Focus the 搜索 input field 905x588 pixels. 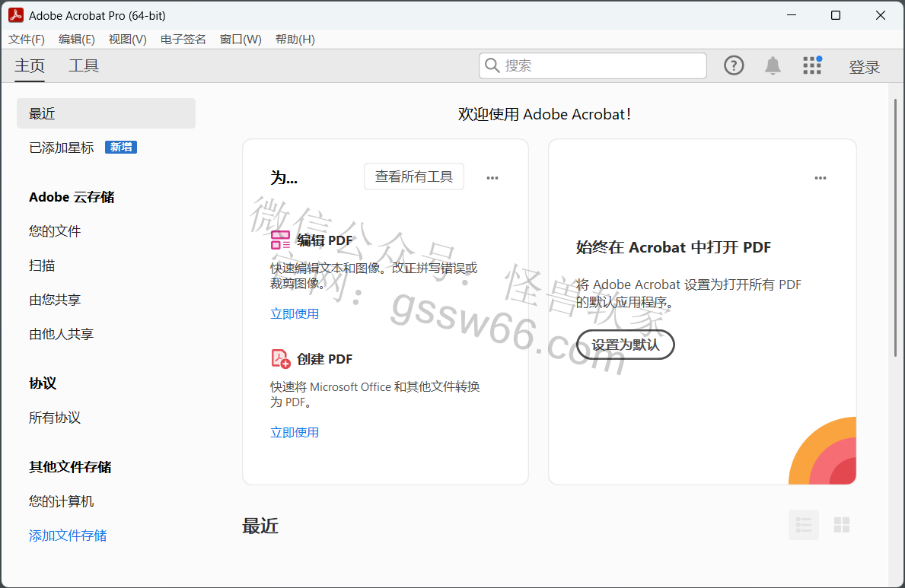click(593, 65)
